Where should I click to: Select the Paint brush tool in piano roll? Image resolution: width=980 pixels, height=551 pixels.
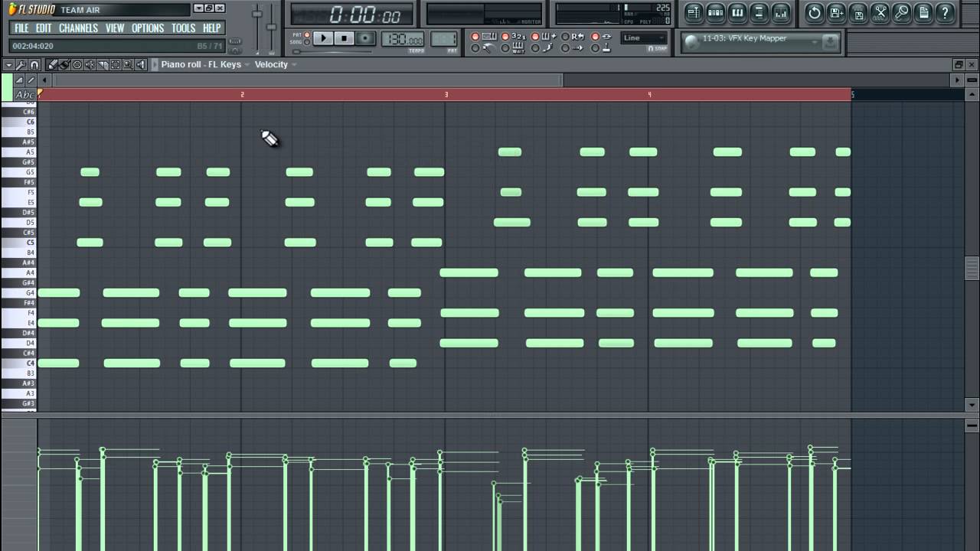[x=64, y=66]
